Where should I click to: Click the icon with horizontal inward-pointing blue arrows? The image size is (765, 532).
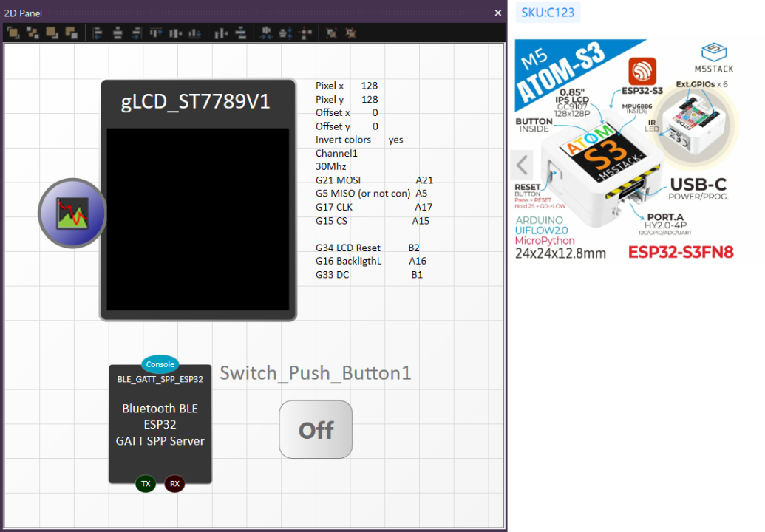tap(267, 33)
